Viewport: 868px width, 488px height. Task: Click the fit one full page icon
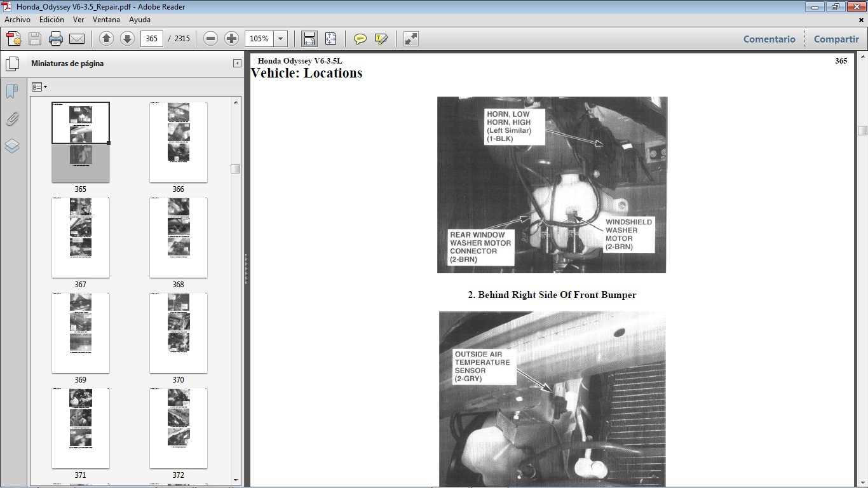point(330,39)
